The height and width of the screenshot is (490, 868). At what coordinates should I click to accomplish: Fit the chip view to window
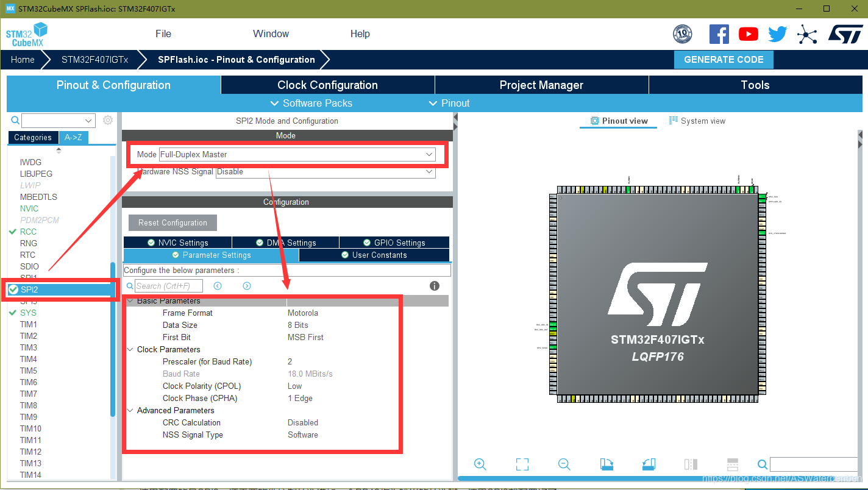[x=522, y=464]
